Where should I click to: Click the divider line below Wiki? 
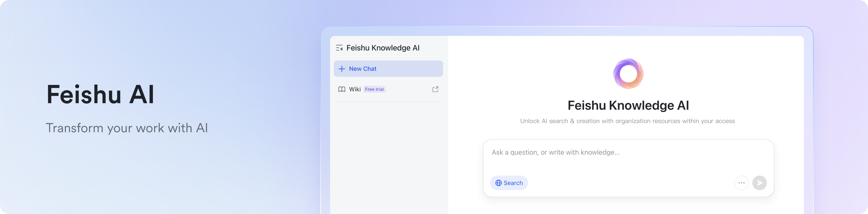(388, 102)
